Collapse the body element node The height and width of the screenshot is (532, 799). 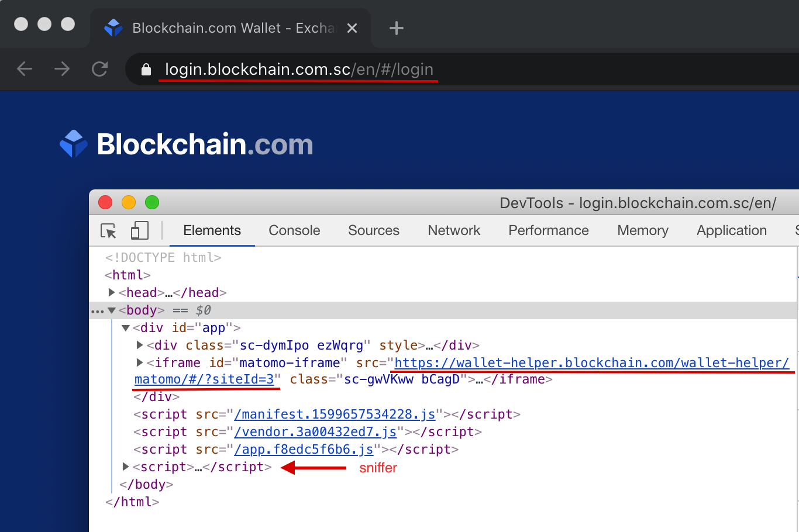click(112, 310)
